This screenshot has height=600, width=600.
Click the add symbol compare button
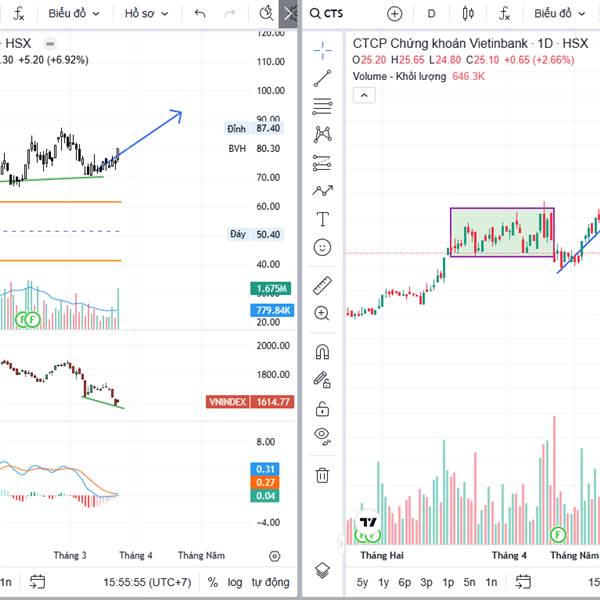pos(394,14)
